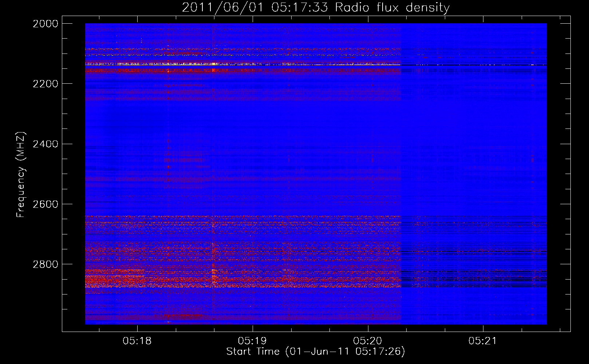
Task: Select the 2800 frequency axis label
Action: click(46, 264)
